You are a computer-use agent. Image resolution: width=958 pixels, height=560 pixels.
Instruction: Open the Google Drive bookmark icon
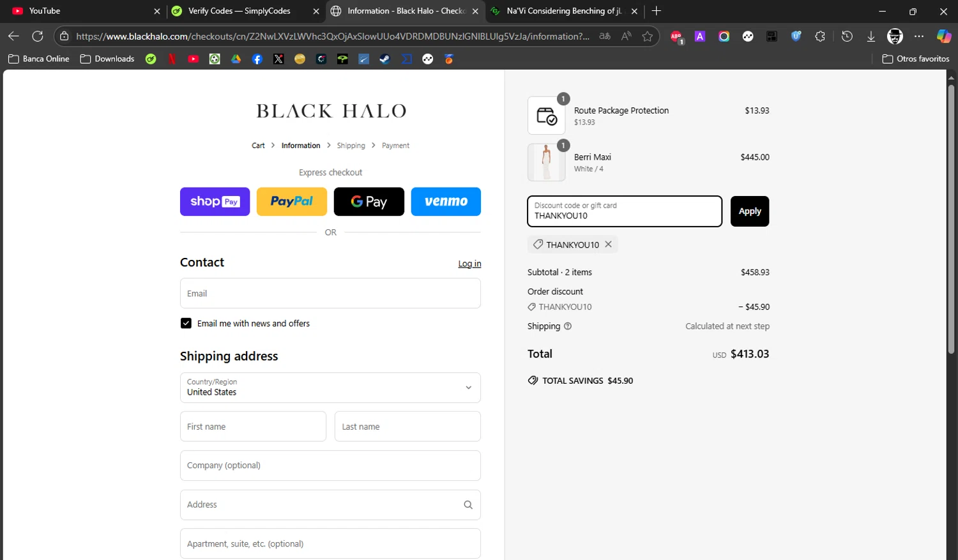(x=236, y=59)
